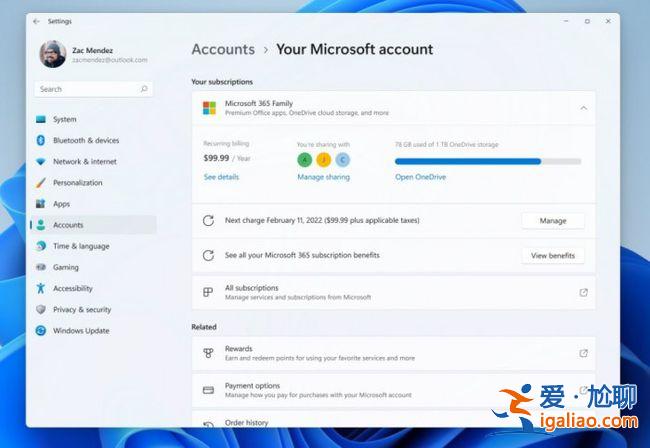650x448 pixels.
Task: Select Apps in the sidebar
Action: pyautogui.click(x=61, y=204)
